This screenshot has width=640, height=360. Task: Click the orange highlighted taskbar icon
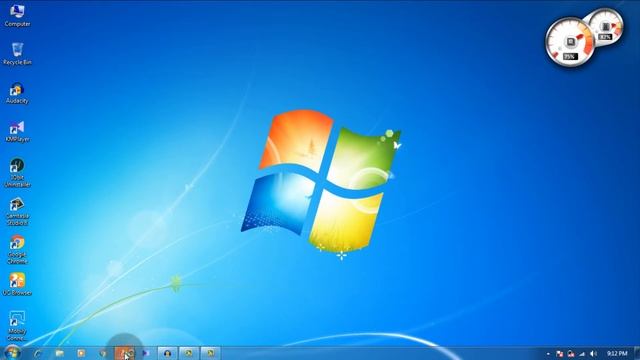[x=124, y=353]
